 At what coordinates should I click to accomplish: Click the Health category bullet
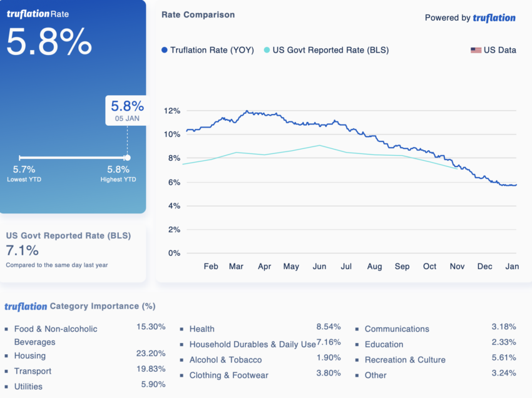point(182,329)
